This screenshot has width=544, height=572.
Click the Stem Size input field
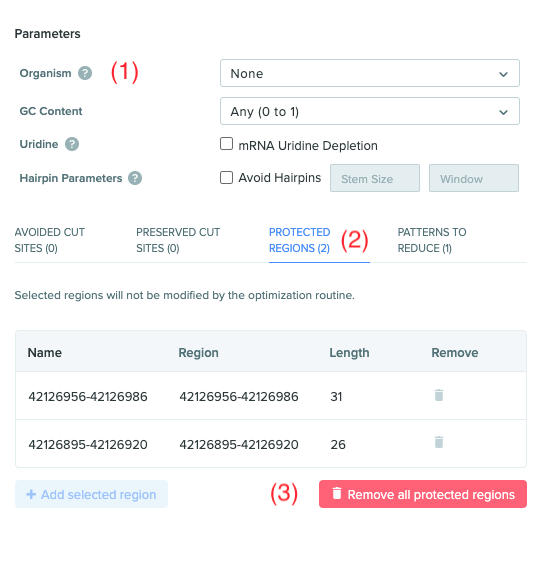click(375, 178)
